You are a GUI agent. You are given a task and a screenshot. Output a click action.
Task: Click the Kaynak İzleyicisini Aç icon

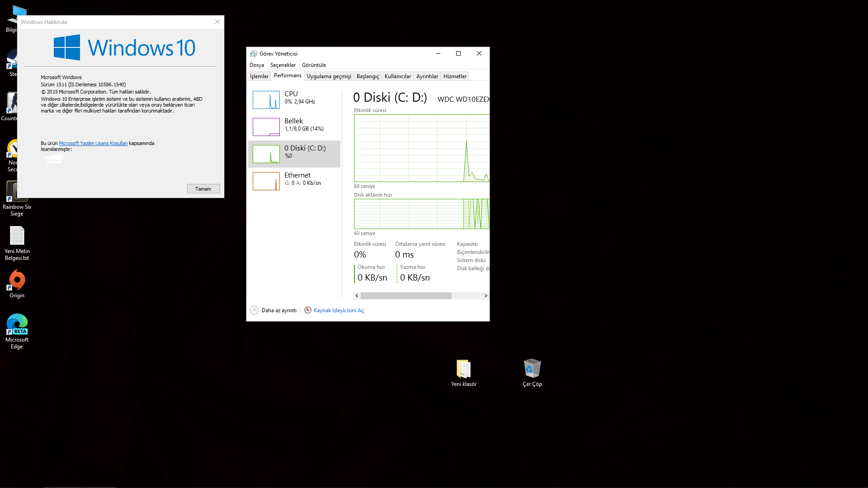pos(308,310)
